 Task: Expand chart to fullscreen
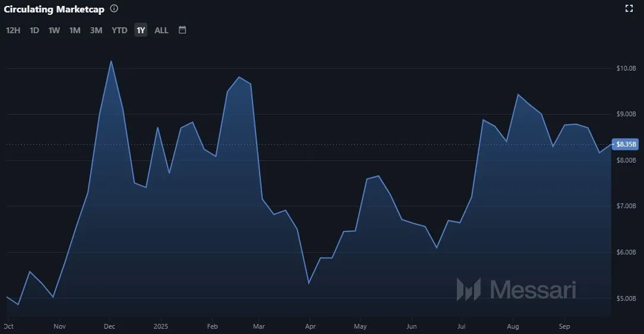[x=629, y=8]
